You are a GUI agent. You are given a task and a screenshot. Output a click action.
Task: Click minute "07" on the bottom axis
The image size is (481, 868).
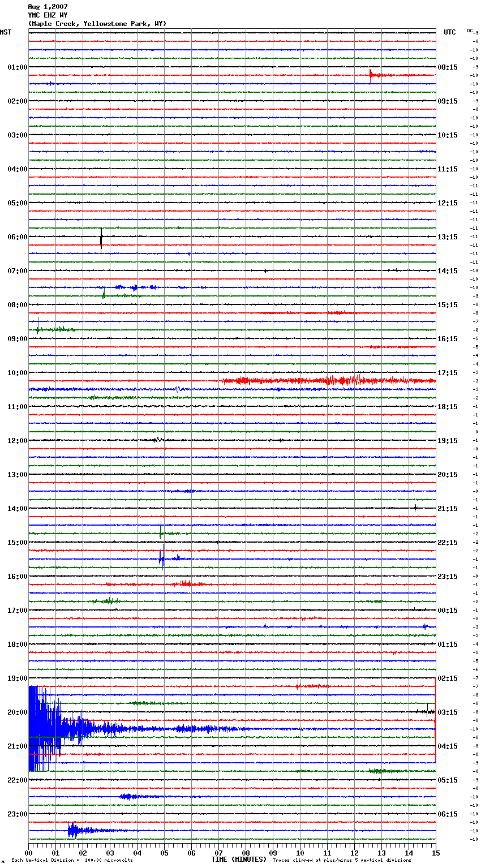(218, 853)
